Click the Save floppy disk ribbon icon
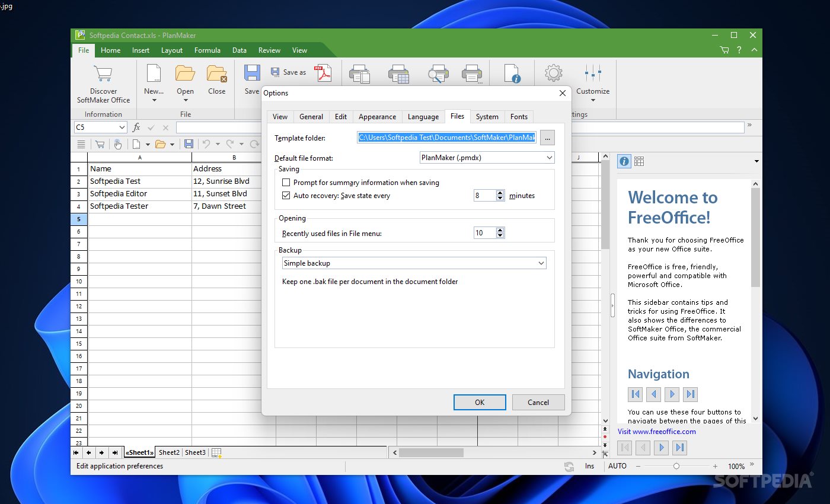This screenshot has height=504, width=830. point(252,73)
